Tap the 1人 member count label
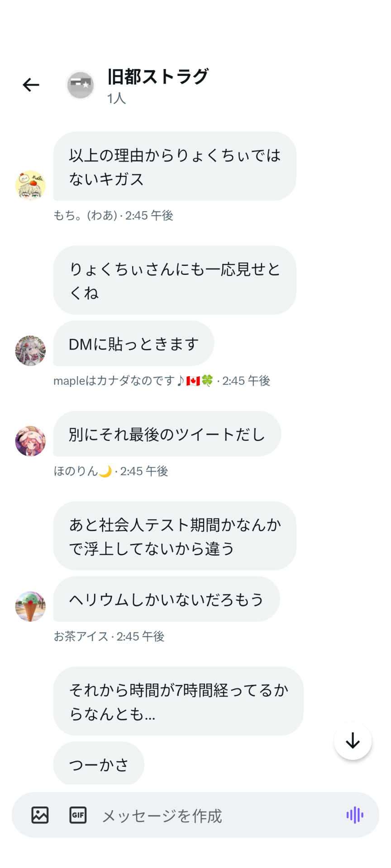 point(116,98)
